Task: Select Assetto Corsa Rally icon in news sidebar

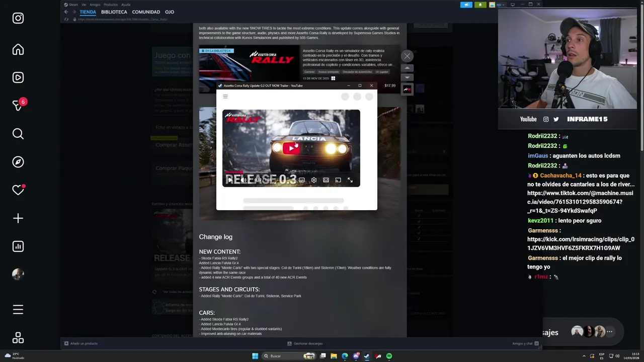Action: point(407,89)
